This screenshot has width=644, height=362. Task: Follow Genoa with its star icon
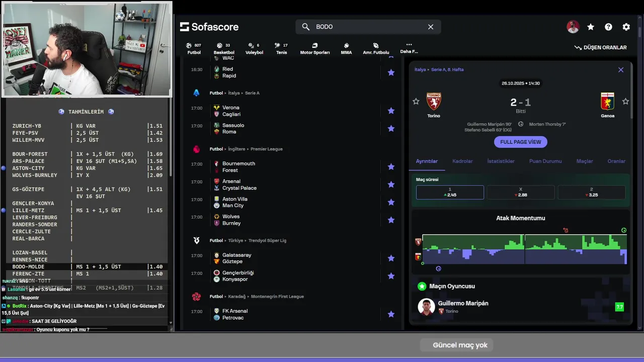point(625,102)
